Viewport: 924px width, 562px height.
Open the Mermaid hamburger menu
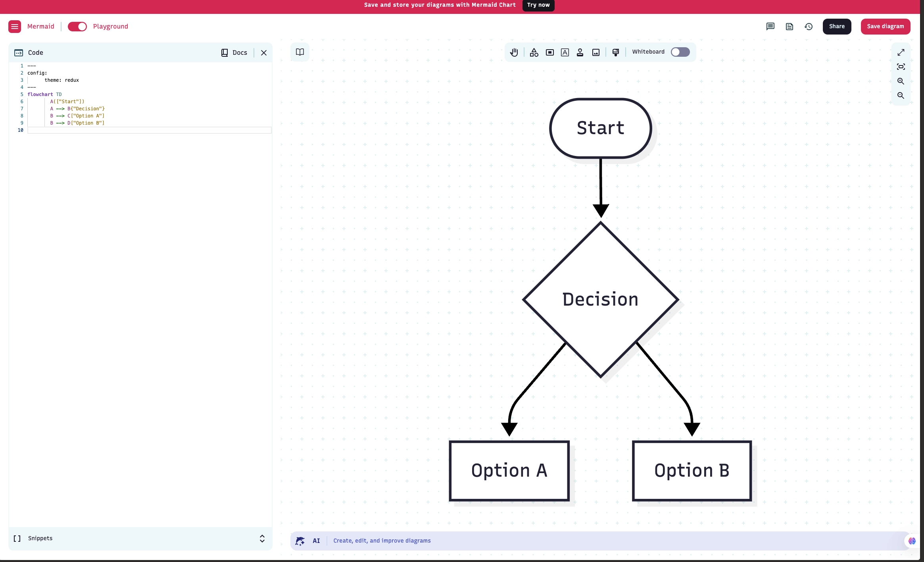click(15, 27)
